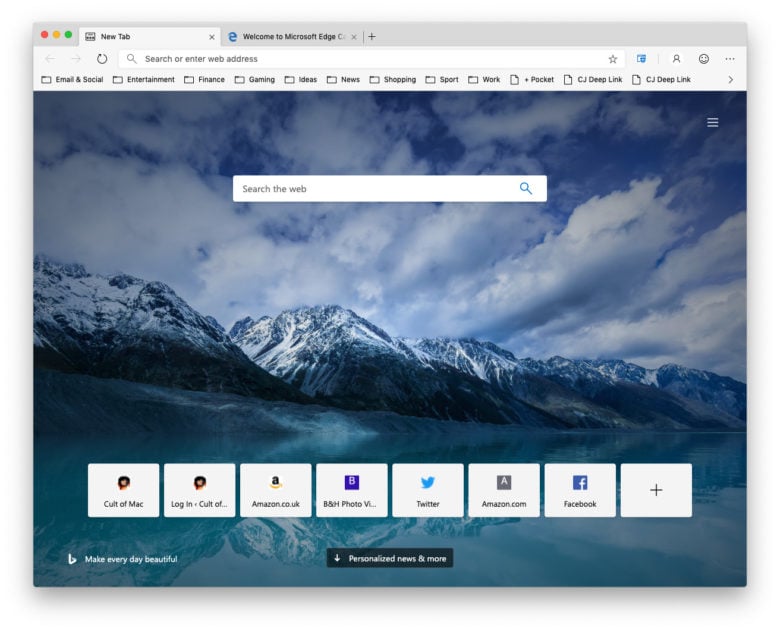The height and width of the screenshot is (631, 780).
Task: Close the New Tab tab
Action: pos(212,37)
